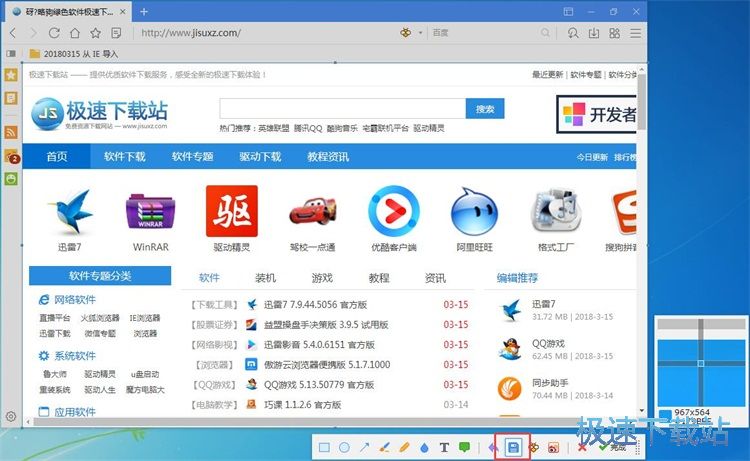Screen dimensions: 750x461
Task: Open reader mode icon in toolbar
Action: [116, 33]
